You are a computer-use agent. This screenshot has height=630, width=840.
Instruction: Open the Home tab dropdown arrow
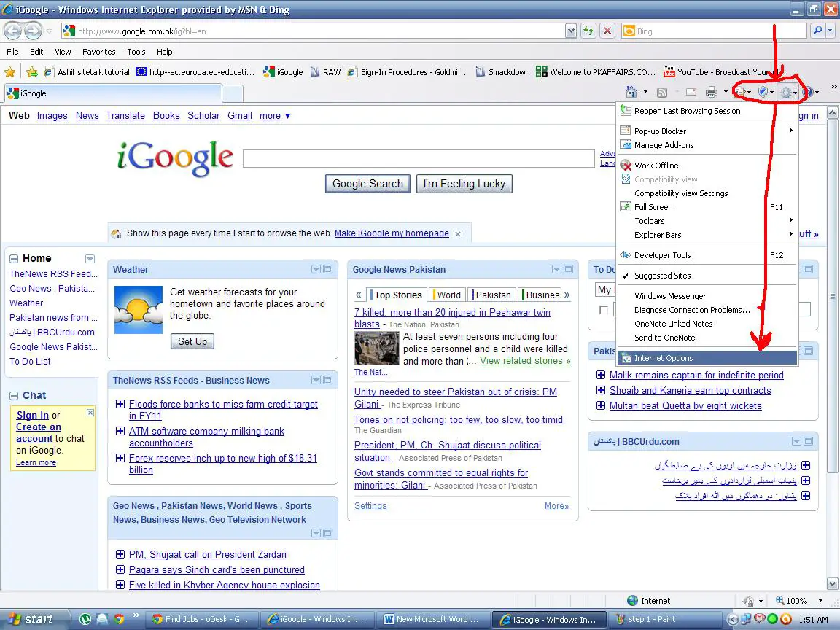point(90,259)
